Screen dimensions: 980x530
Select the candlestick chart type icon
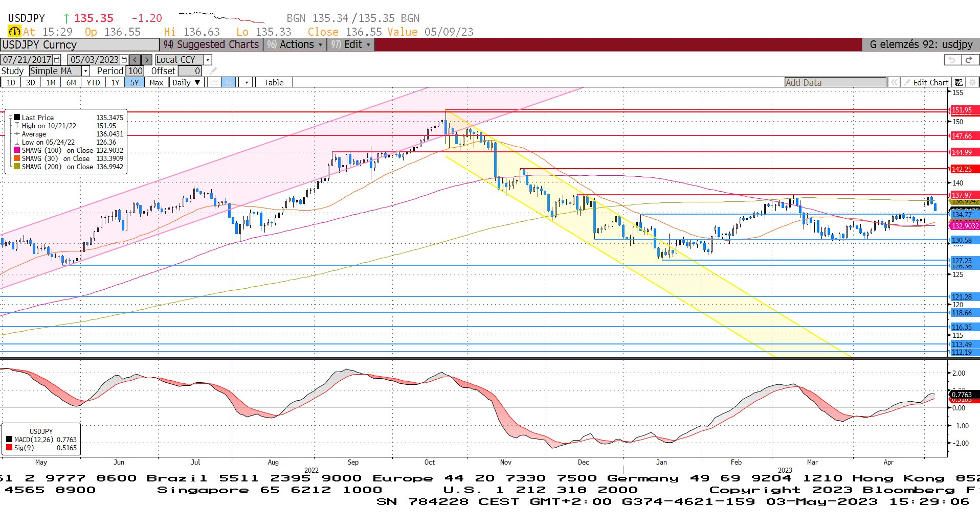click(229, 82)
